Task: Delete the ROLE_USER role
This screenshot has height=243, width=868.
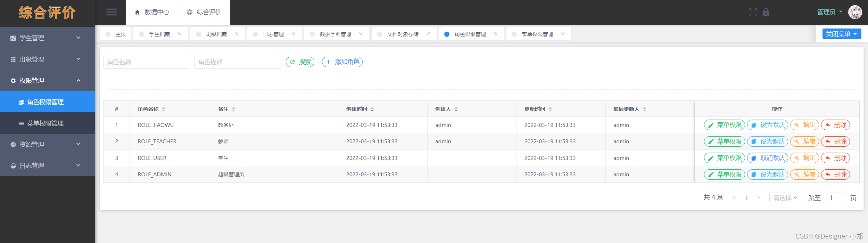Action: coord(836,158)
